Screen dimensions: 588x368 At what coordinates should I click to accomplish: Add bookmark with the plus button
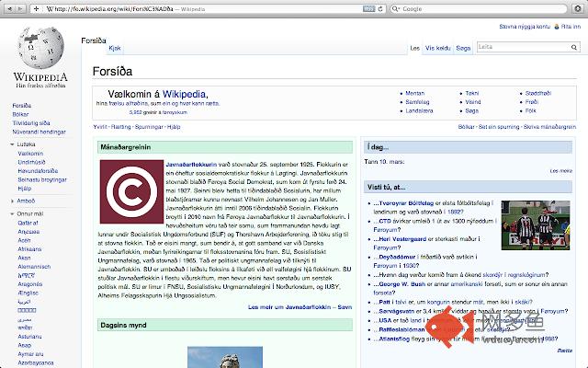point(37,8)
